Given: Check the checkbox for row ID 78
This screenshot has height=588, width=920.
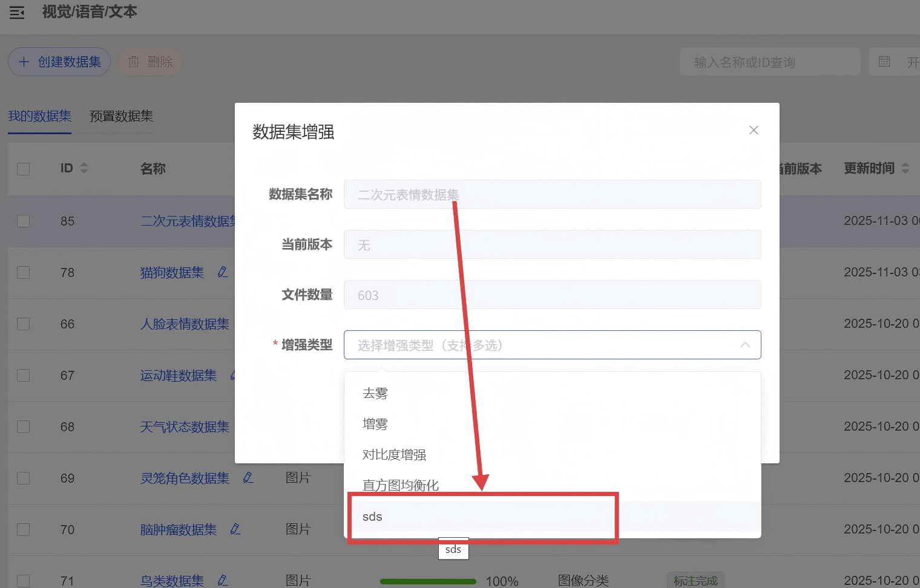Looking at the screenshot, I should (x=24, y=272).
